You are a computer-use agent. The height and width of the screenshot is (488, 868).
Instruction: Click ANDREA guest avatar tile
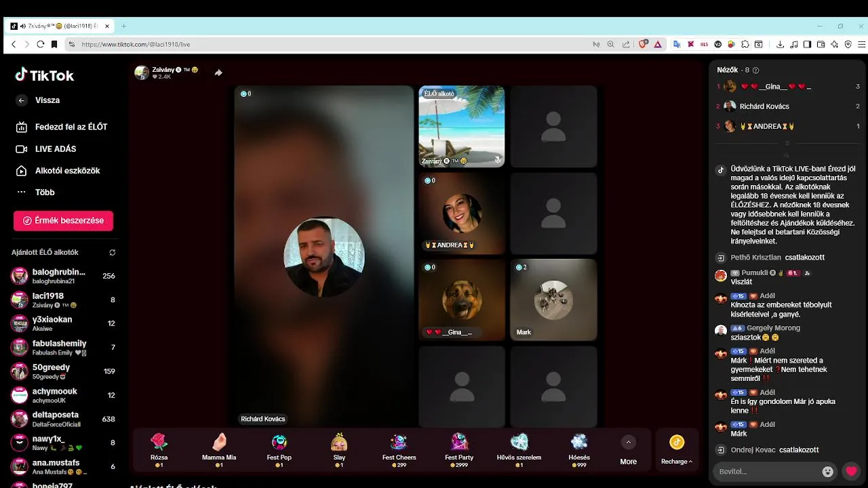461,213
